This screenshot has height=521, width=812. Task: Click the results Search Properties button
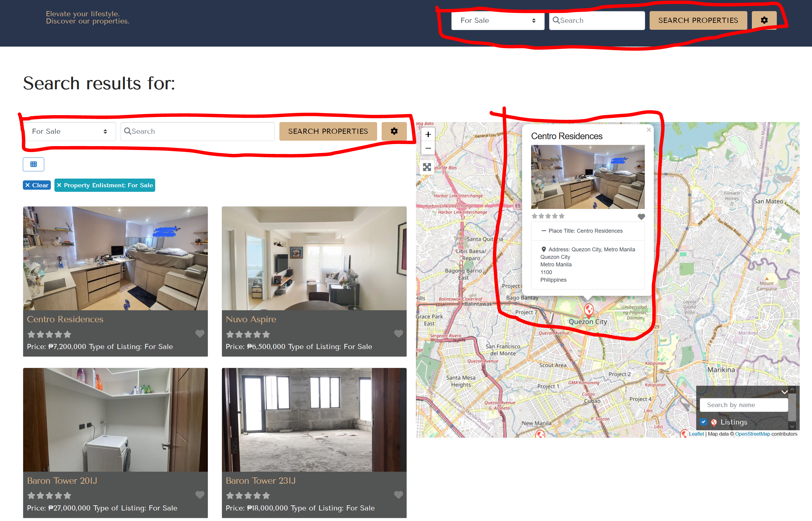click(x=328, y=131)
